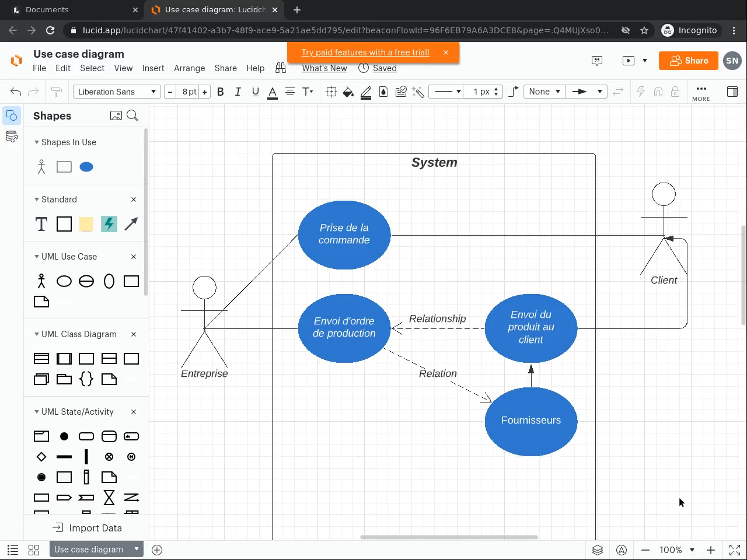Open the Arrange menu
The width and height of the screenshot is (747, 560).
click(x=189, y=68)
